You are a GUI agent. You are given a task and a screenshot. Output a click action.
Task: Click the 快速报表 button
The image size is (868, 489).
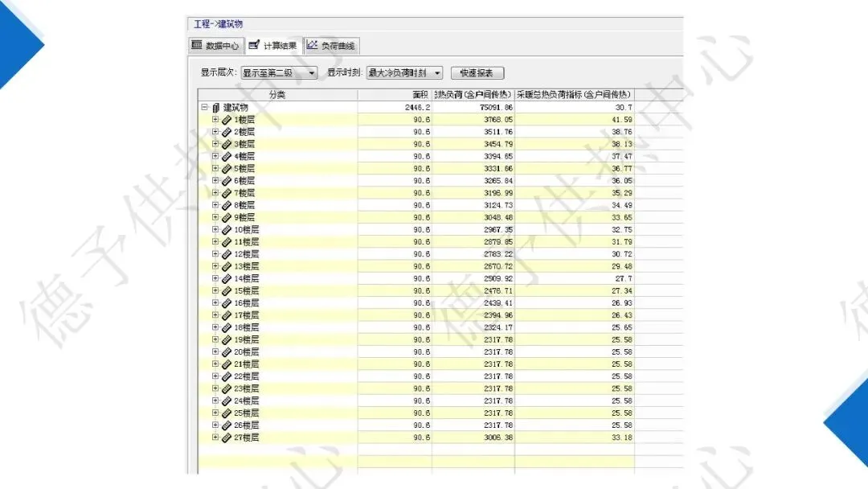(x=477, y=73)
